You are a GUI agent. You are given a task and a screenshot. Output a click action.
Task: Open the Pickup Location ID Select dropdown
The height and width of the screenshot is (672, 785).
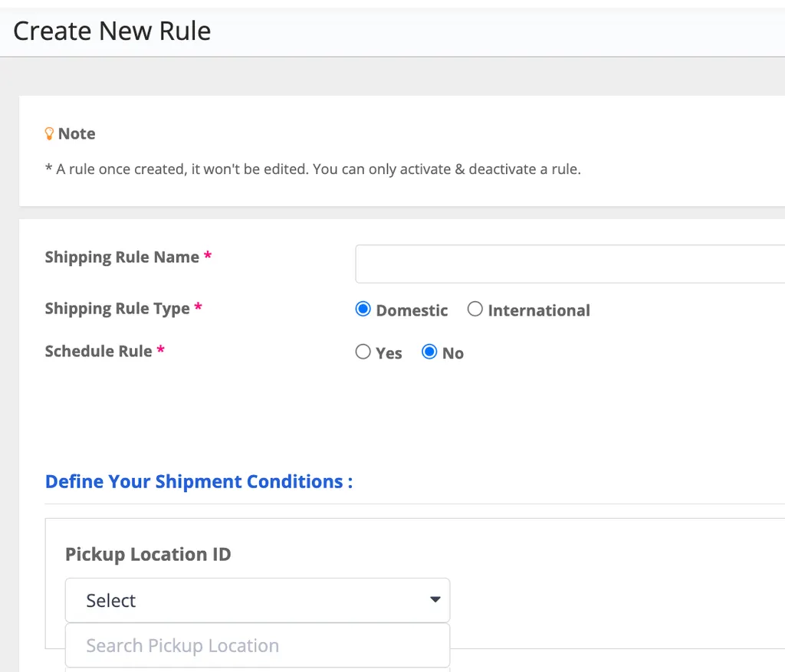pos(257,600)
